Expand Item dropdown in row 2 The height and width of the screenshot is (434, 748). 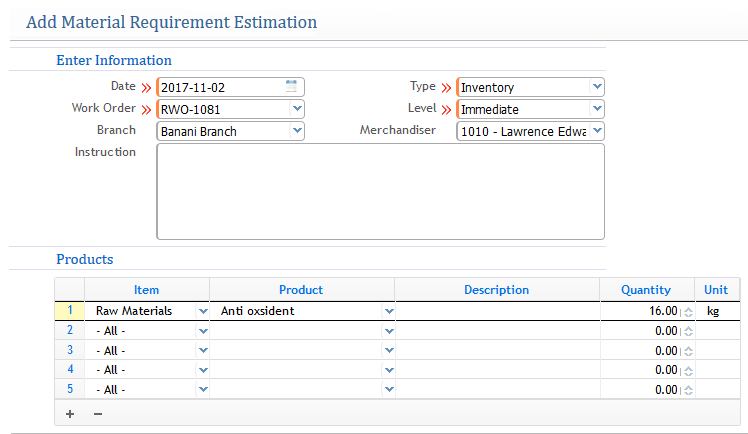(x=203, y=331)
